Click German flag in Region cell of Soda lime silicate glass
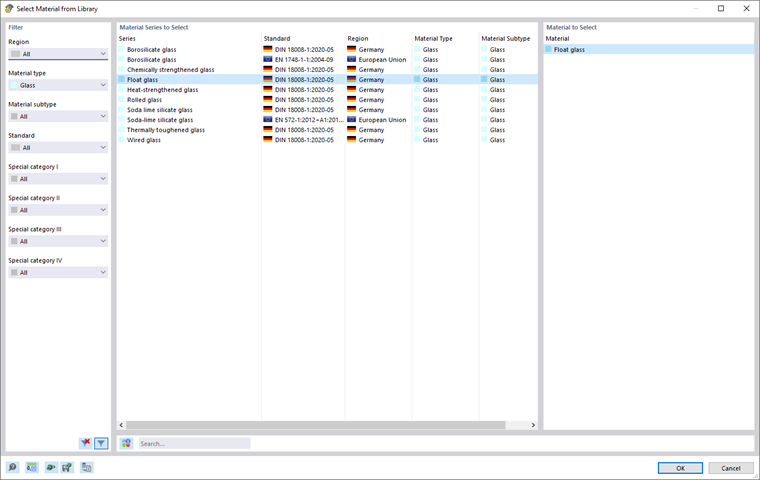 click(352, 110)
